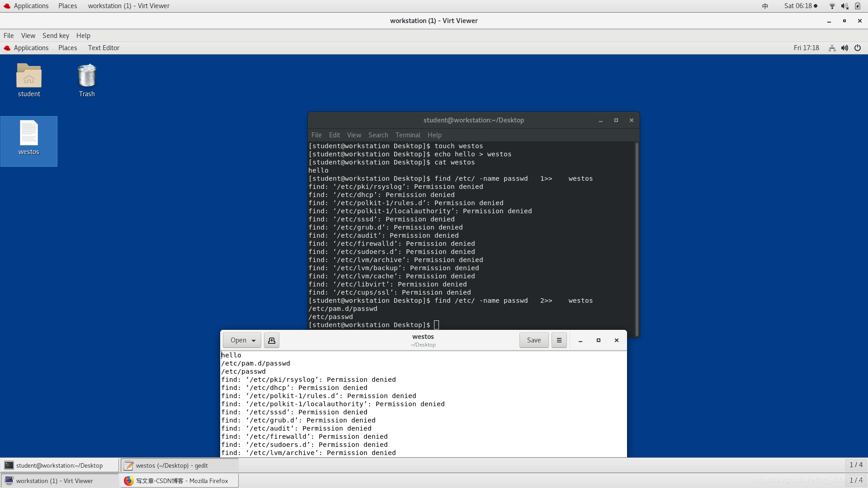Image resolution: width=868 pixels, height=488 pixels.
Task: Click Firefox icon in host taskbar
Action: tap(128, 481)
